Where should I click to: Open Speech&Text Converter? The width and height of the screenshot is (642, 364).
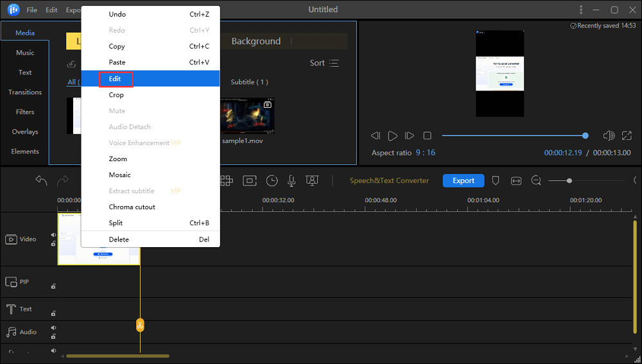coord(389,181)
